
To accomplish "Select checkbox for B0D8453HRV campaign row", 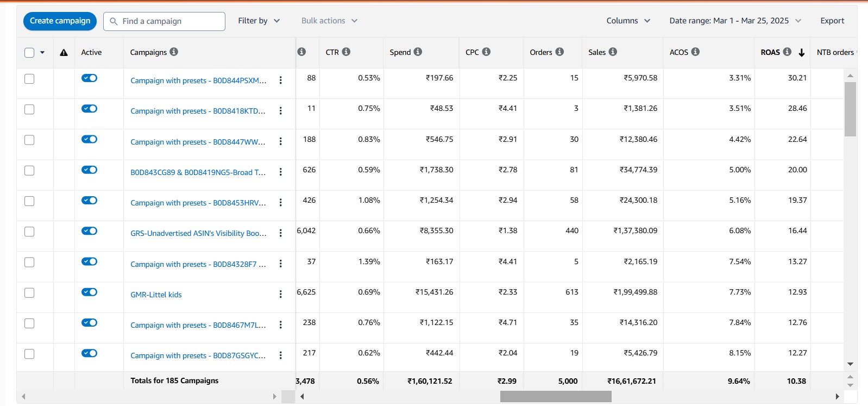I will [29, 201].
